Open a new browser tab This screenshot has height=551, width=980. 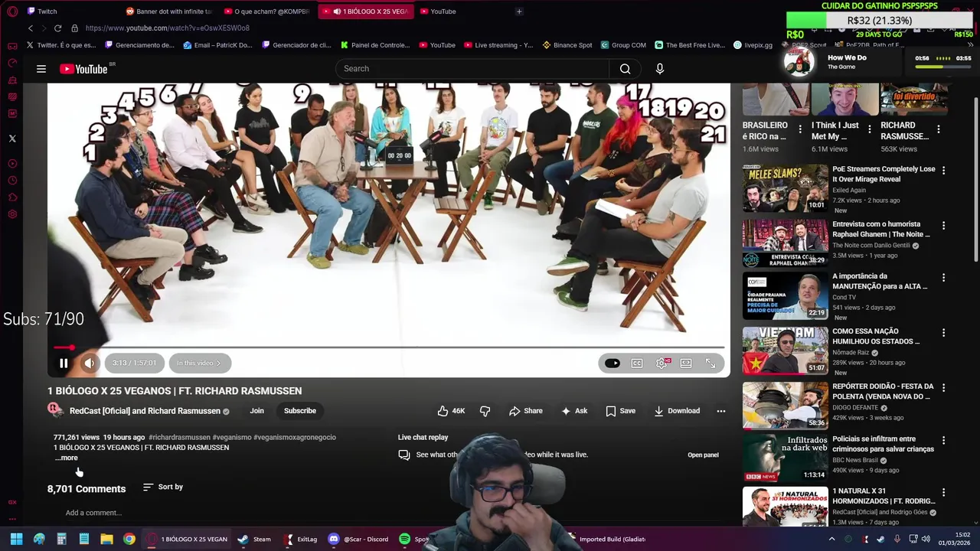[519, 11]
